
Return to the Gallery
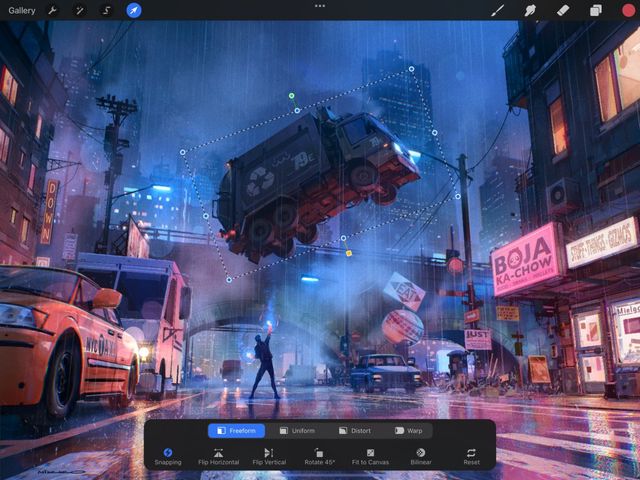[x=22, y=11]
